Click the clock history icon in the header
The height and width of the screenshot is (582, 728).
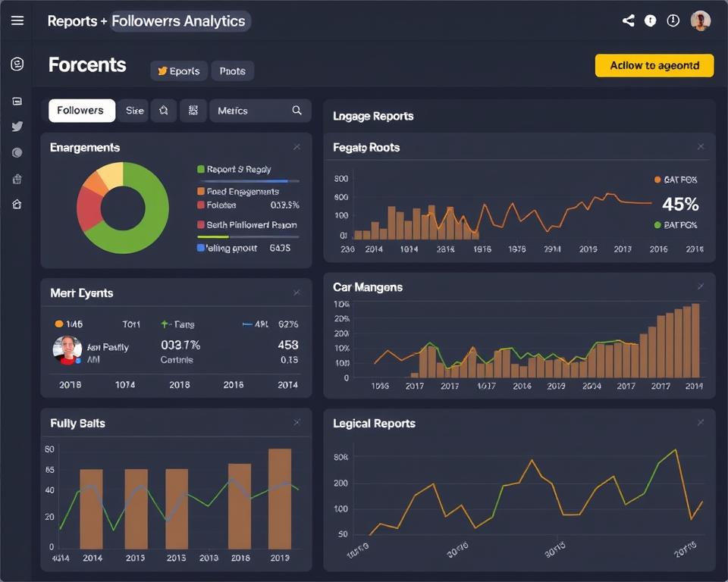click(x=673, y=20)
